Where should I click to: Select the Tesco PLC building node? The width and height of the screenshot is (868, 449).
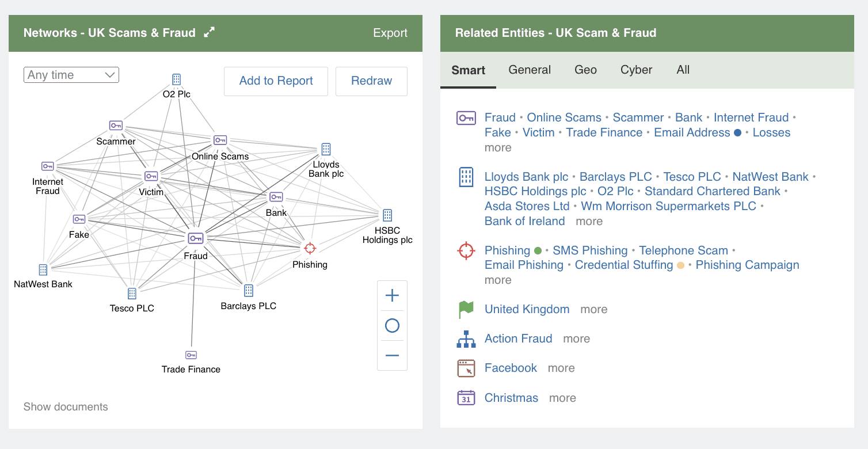pyautogui.click(x=132, y=294)
